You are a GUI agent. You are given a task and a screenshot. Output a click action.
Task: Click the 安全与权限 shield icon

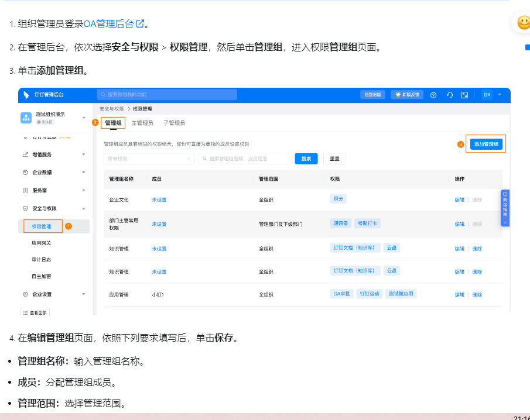25,208
